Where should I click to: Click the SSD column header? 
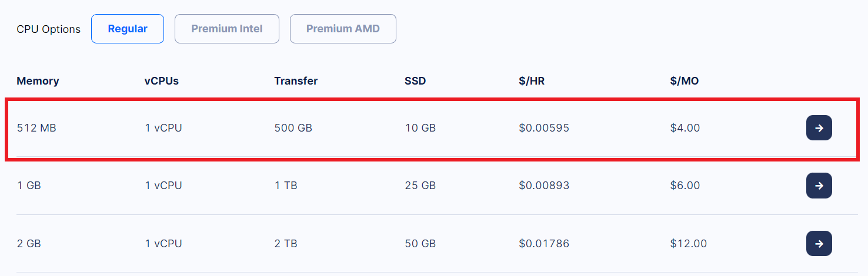[x=415, y=81]
